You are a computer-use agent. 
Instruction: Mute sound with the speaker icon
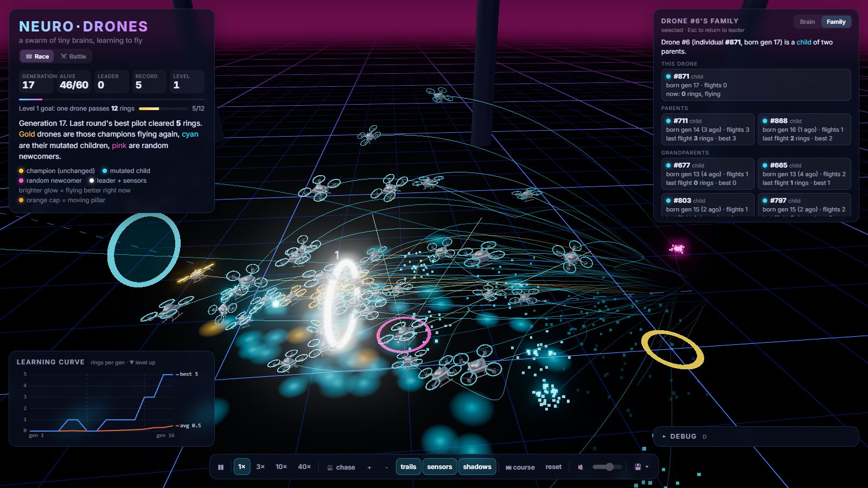coord(580,467)
